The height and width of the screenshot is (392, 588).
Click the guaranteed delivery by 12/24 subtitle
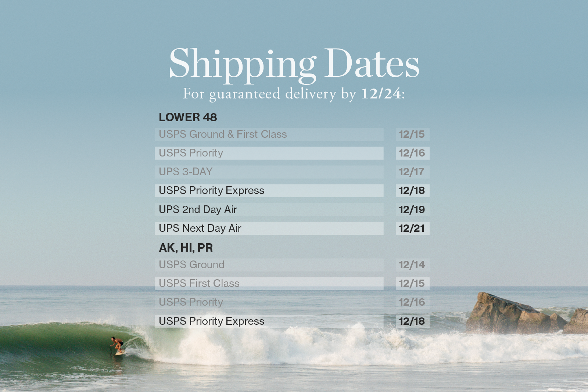(x=294, y=94)
